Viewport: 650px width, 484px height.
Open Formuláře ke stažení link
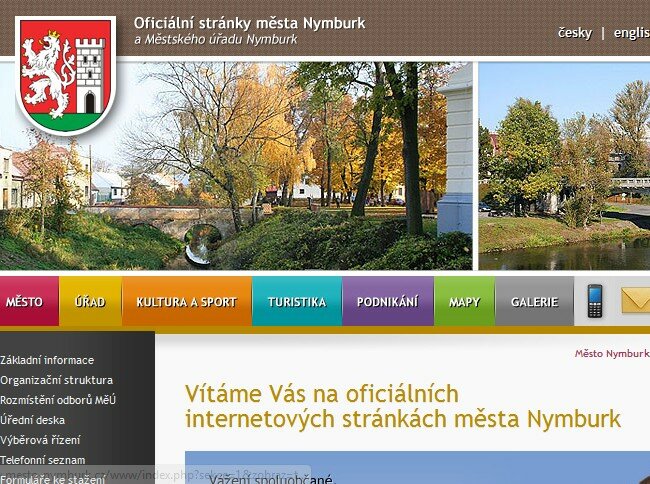[52, 479]
